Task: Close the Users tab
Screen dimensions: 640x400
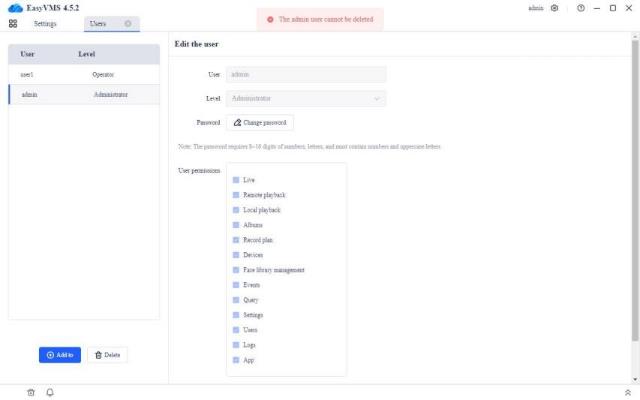Action: click(127, 23)
